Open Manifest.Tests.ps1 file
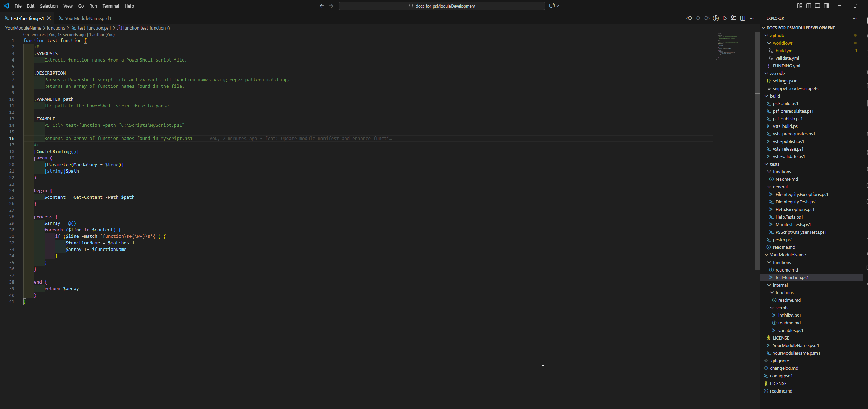This screenshot has width=868, height=409. 793,224
